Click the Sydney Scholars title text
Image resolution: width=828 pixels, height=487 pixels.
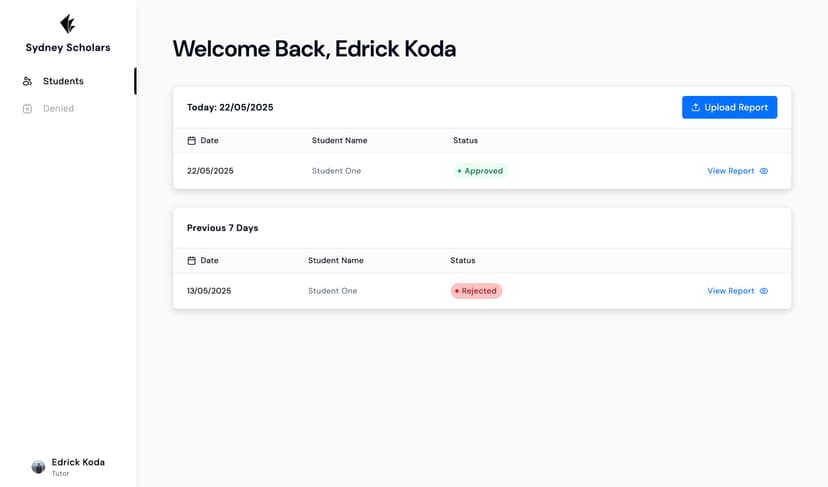click(68, 47)
